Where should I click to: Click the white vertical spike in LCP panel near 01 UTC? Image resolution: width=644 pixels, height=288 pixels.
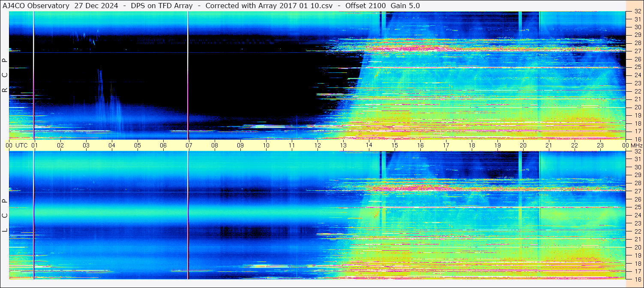33,215
